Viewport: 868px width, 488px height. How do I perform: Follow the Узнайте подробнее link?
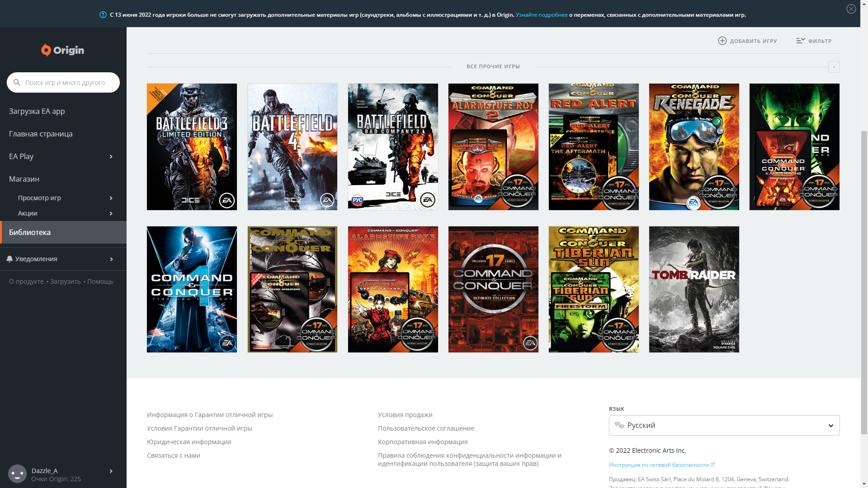pyautogui.click(x=541, y=14)
